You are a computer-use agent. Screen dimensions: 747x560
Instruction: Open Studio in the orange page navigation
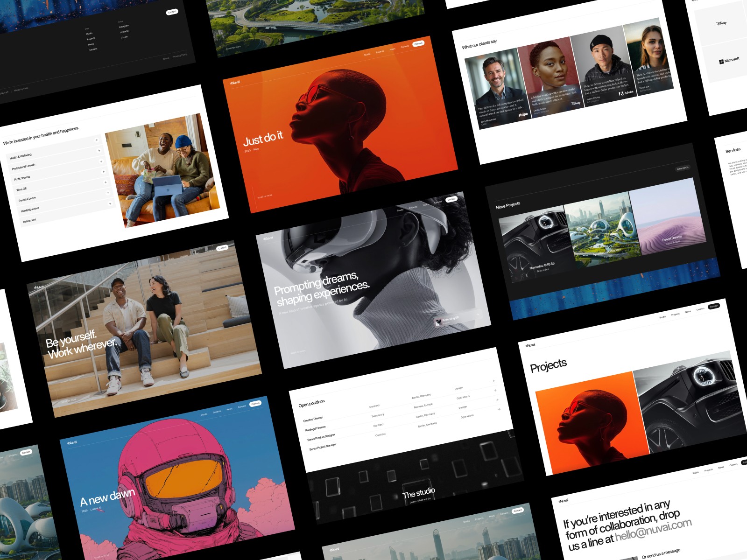[367, 54]
